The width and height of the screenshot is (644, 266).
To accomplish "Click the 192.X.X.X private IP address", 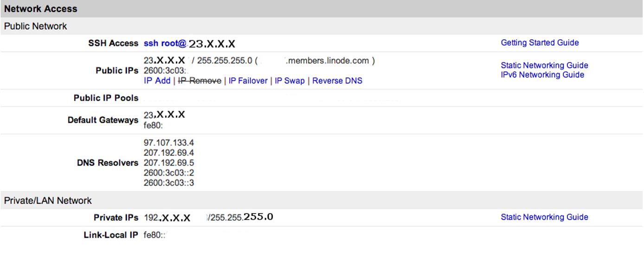I will 167,217.
